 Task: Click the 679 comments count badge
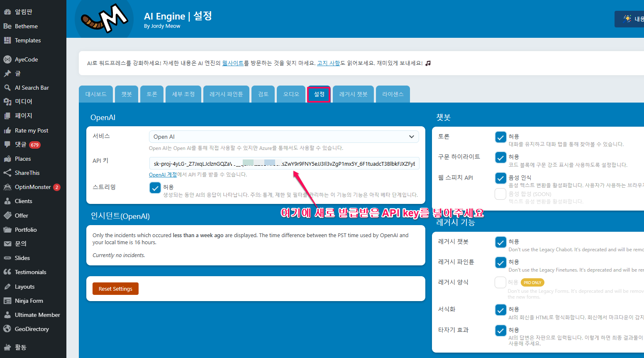pos(35,145)
